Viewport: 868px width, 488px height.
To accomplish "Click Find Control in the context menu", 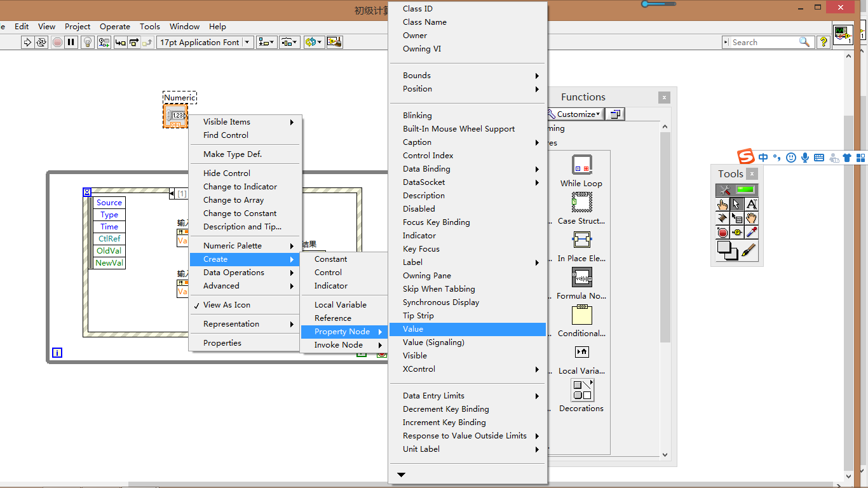I will (224, 135).
